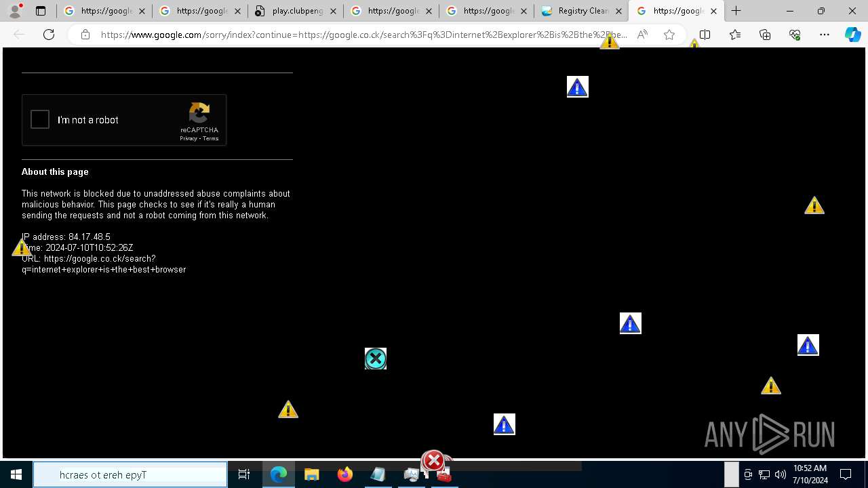The image size is (868, 488).
Task: Click the IP address 84.17.48.5 text
Action: tap(66, 237)
